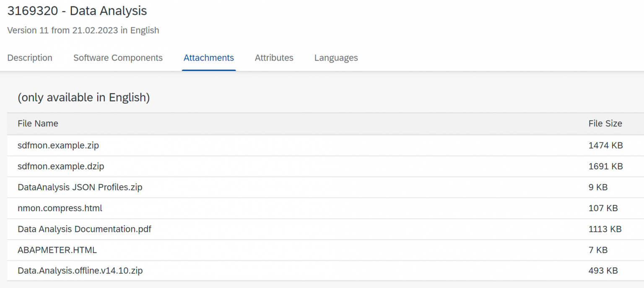Click the ABAPMETER.HTML file link
Viewport: 644px width, 288px height.
click(57, 250)
